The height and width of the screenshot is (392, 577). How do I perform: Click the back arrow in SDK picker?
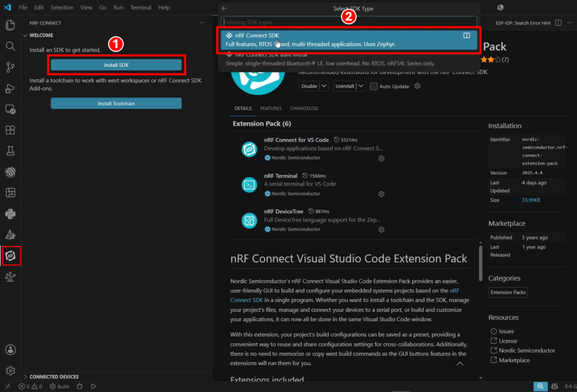224,8
